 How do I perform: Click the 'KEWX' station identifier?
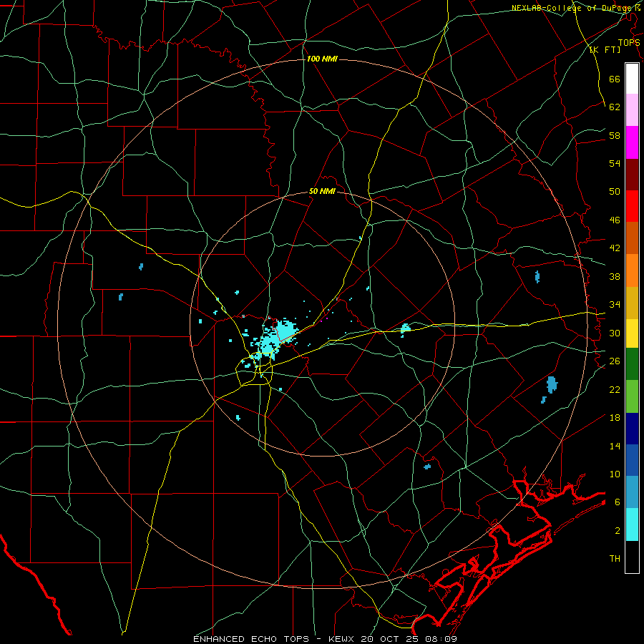(x=342, y=639)
